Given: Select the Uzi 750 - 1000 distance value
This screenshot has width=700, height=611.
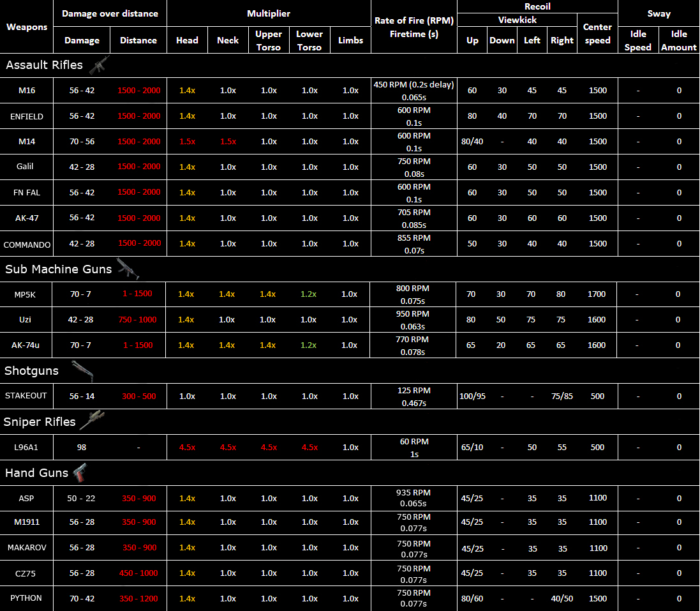Looking at the screenshot, I should coord(138,320).
